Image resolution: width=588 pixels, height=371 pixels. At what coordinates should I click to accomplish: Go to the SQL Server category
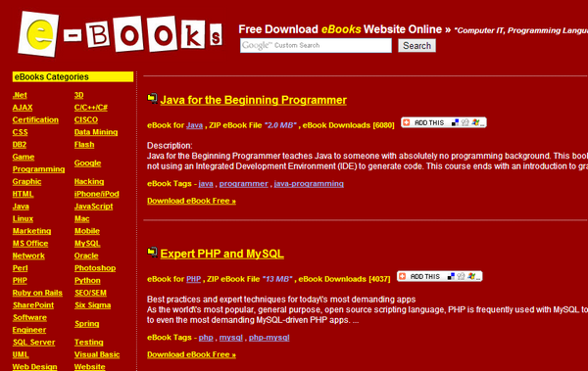pos(33,343)
